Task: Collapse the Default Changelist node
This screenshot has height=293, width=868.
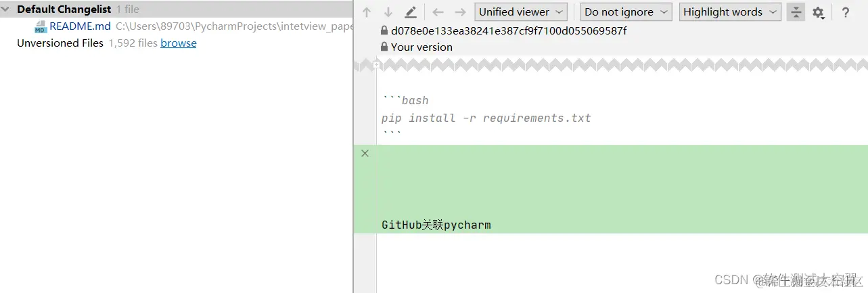Action: click(6, 9)
